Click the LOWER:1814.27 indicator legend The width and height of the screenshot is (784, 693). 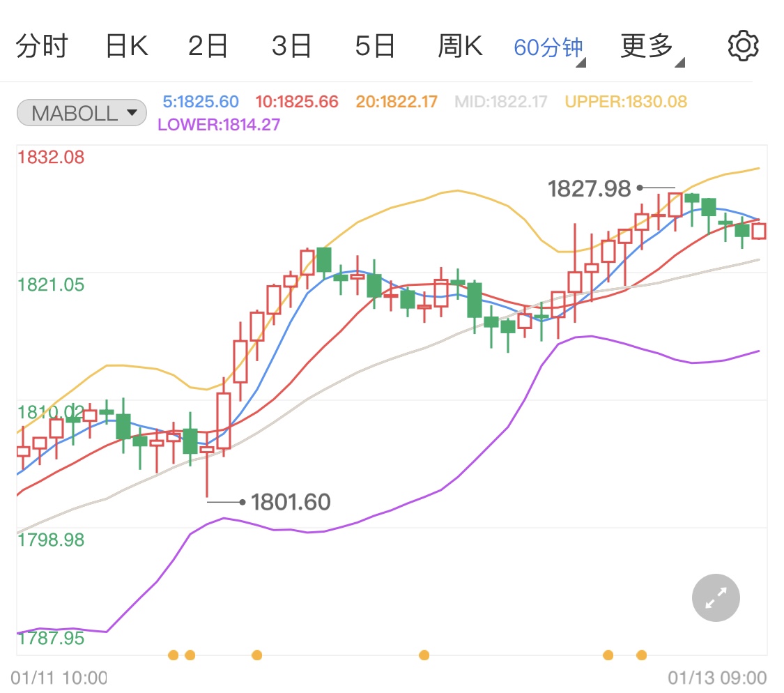click(x=219, y=125)
